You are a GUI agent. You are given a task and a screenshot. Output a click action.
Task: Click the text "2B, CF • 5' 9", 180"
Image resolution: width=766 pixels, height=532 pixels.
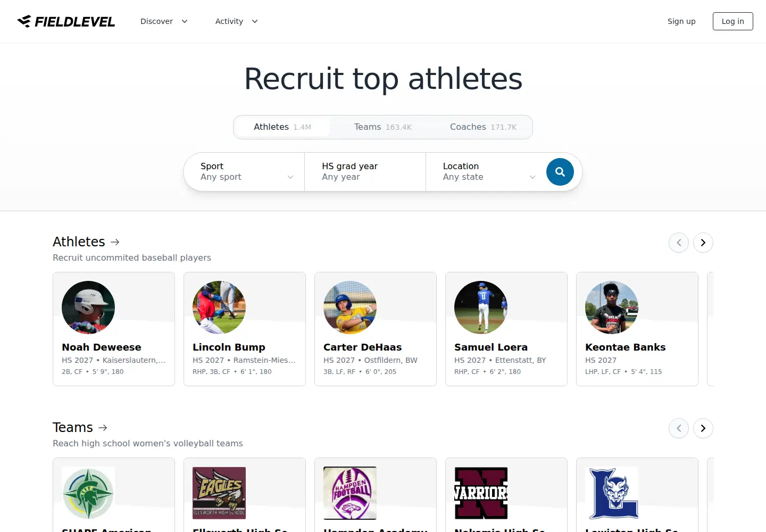tap(93, 372)
